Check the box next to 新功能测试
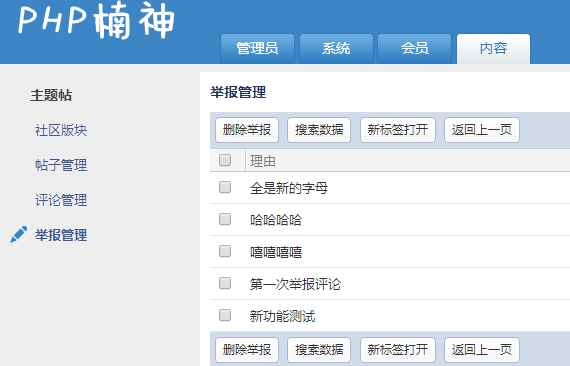 click(x=225, y=315)
